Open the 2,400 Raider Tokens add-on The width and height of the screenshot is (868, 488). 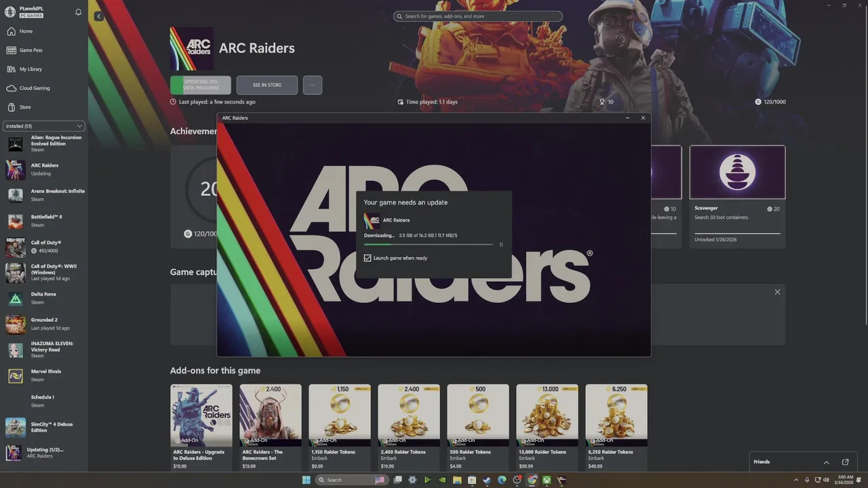[409, 427]
